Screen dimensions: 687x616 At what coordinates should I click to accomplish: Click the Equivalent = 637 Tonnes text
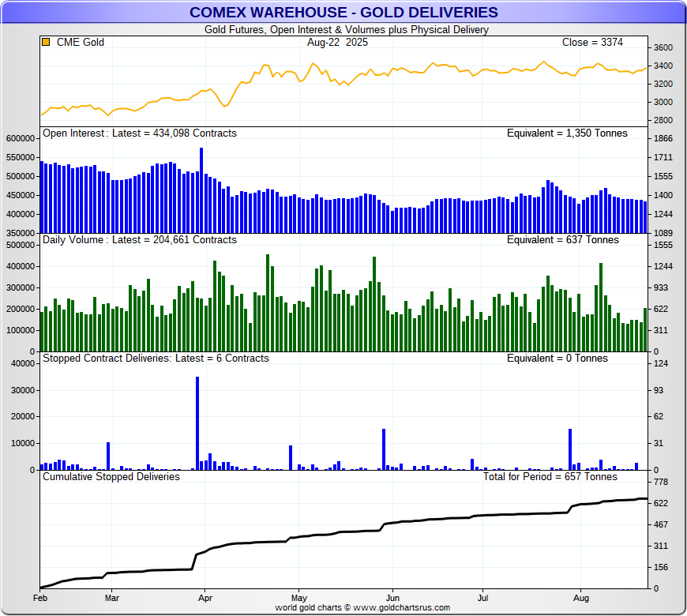(562, 240)
